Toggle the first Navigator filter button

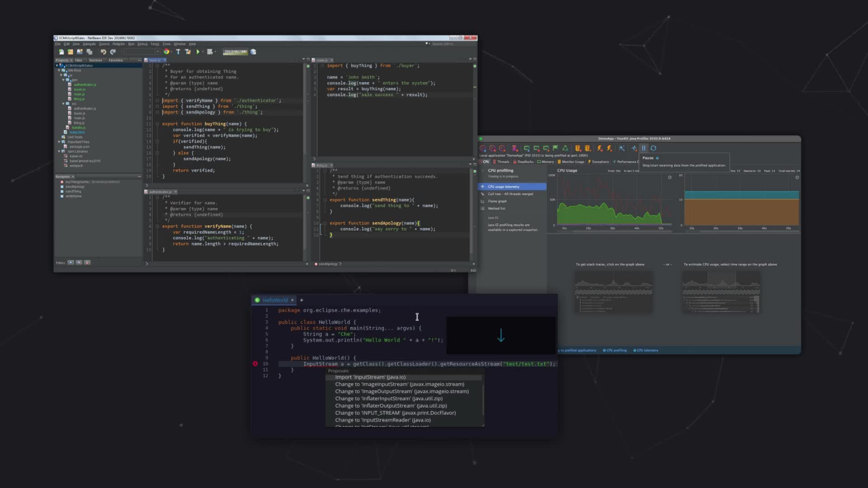[71, 263]
